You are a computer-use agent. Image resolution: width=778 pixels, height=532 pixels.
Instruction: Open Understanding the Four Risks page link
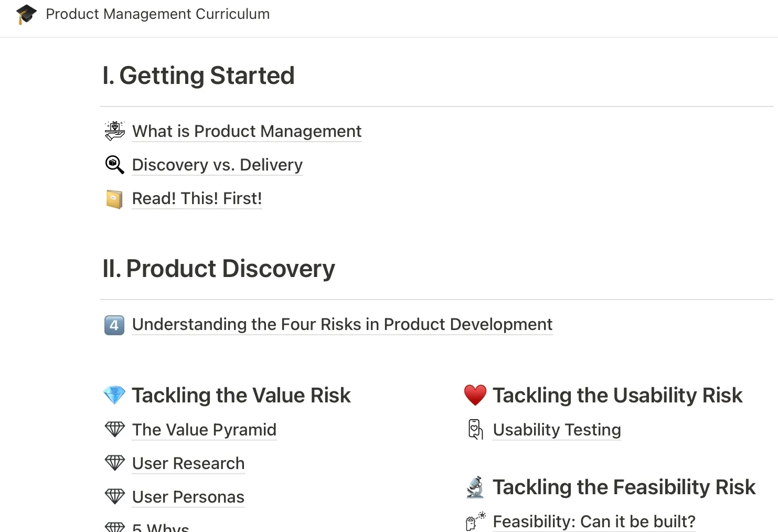pyautogui.click(x=342, y=324)
